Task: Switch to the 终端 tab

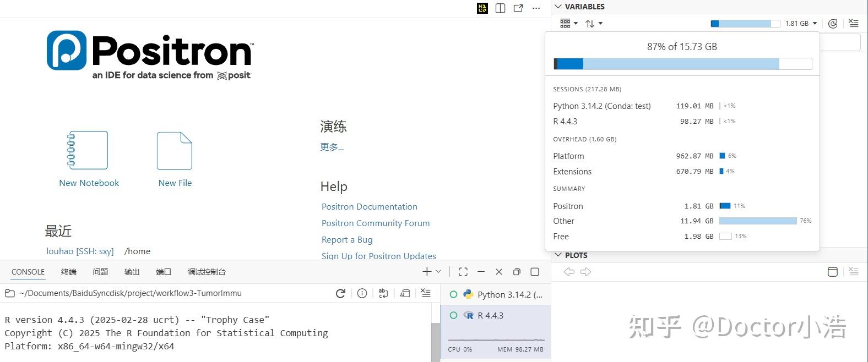Action: click(x=69, y=272)
